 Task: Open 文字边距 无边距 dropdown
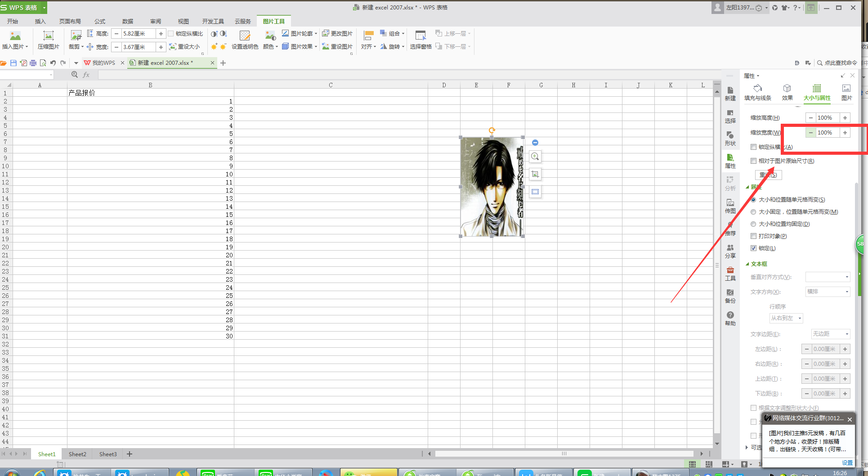pyautogui.click(x=830, y=334)
